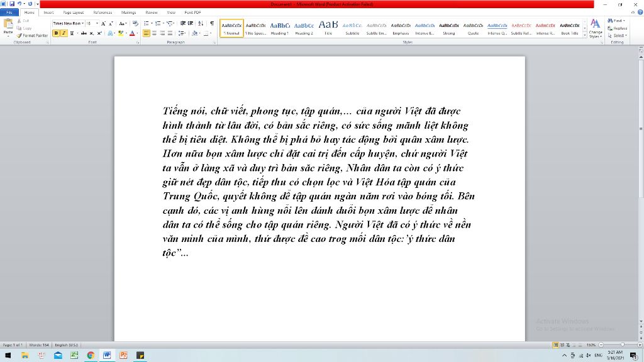Viewport: 644px width, 362px height.
Task: Click the Words count in status bar
Action: pyautogui.click(x=39, y=345)
